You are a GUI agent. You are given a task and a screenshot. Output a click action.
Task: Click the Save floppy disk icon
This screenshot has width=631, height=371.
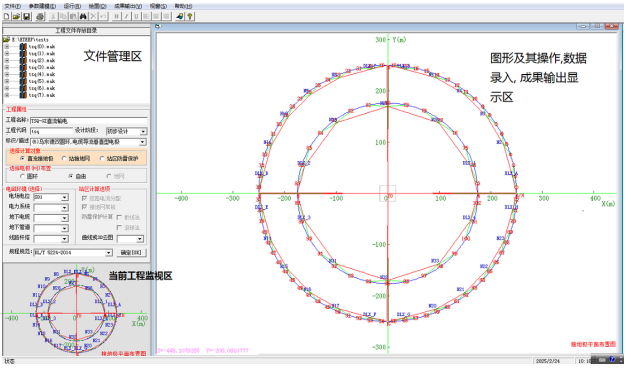(26, 16)
